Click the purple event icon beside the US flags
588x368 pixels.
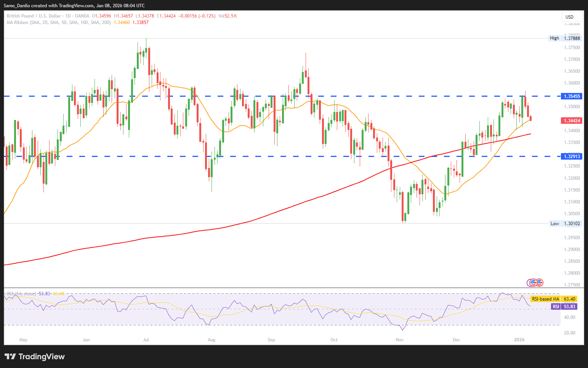[530, 283]
